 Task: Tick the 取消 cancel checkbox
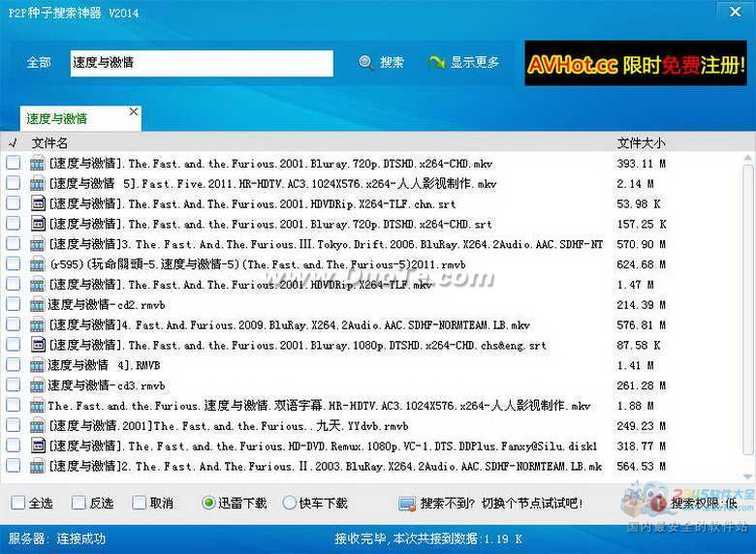pyautogui.click(x=139, y=503)
